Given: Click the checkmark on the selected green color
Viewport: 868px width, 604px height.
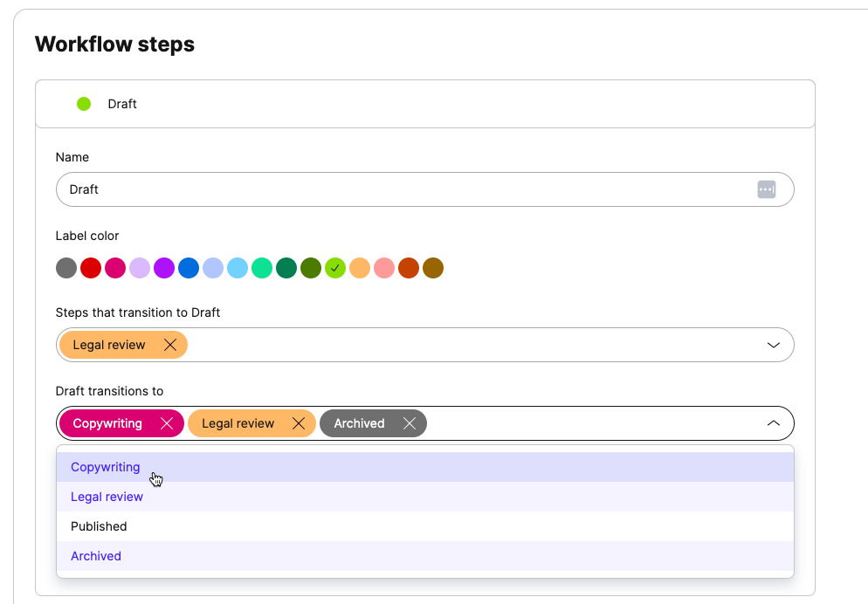Looking at the screenshot, I should 335,268.
